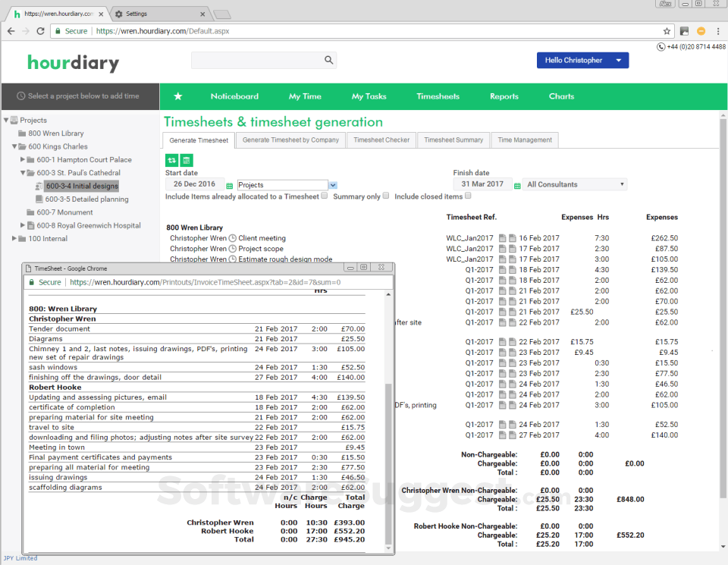
Task: Switch to the Settings browser tab
Action: [160, 14]
